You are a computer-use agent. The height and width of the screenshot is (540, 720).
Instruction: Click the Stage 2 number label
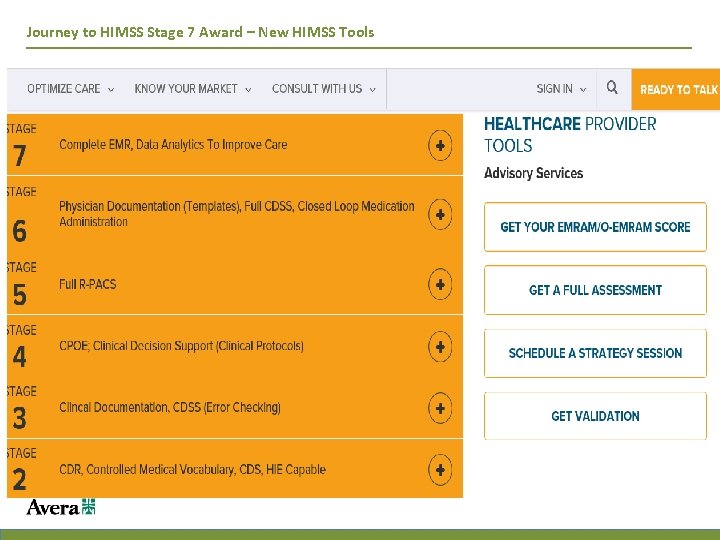tap(19, 479)
